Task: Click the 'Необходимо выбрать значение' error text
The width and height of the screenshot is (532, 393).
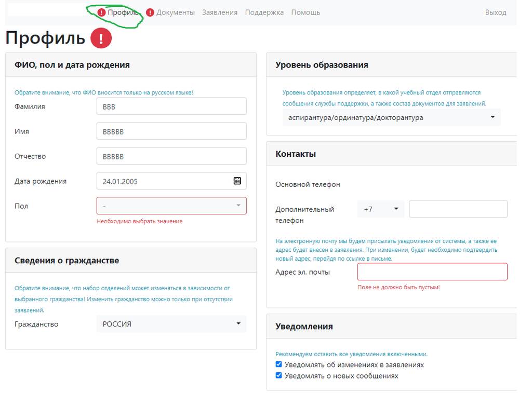Action: [139, 221]
